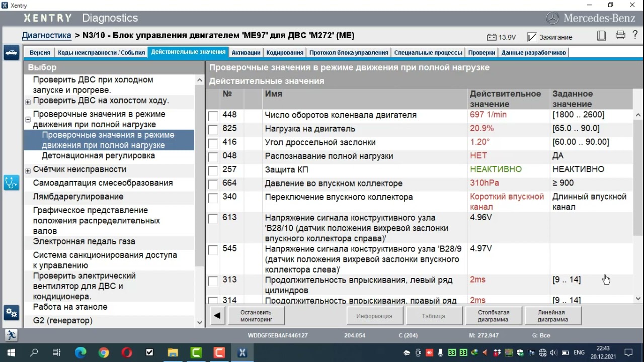Screen dimensions: 644x362
Task: Click the battery voltage 13.9V indicator
Action: (x=502, y=37)
